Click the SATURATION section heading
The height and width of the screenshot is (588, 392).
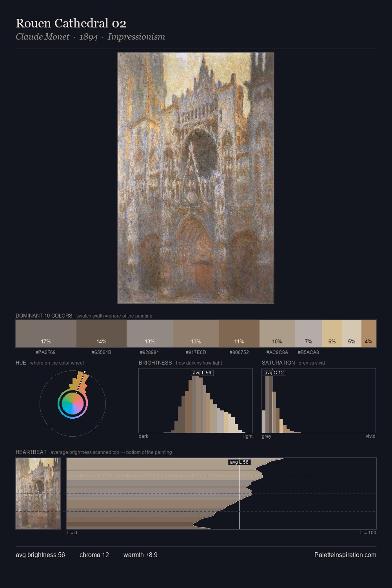click(x=278, y=363)
